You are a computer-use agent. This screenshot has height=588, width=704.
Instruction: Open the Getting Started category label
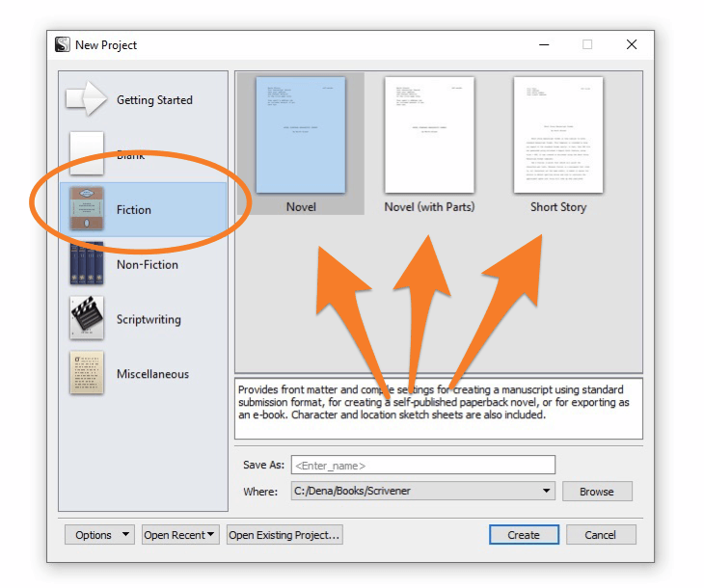[x=154, y=99]
